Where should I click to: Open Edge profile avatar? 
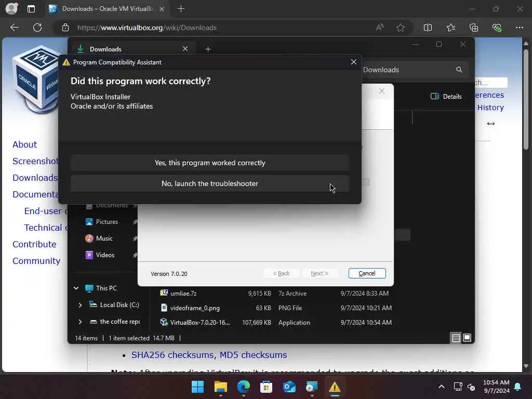click(x=11, y=8)
